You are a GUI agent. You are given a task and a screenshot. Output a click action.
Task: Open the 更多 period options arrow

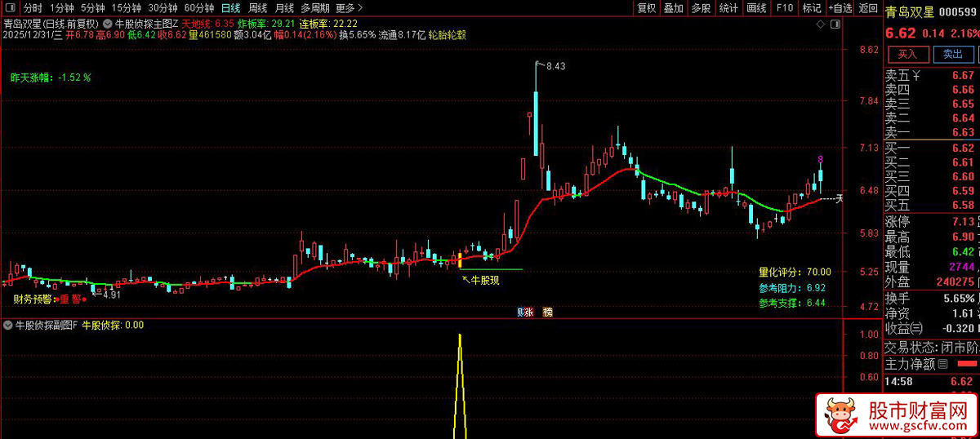361,8
